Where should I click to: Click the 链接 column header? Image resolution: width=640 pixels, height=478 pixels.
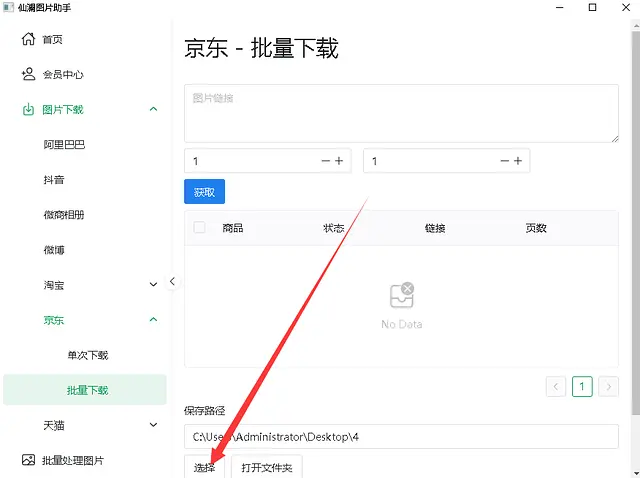tap(435, 228)
